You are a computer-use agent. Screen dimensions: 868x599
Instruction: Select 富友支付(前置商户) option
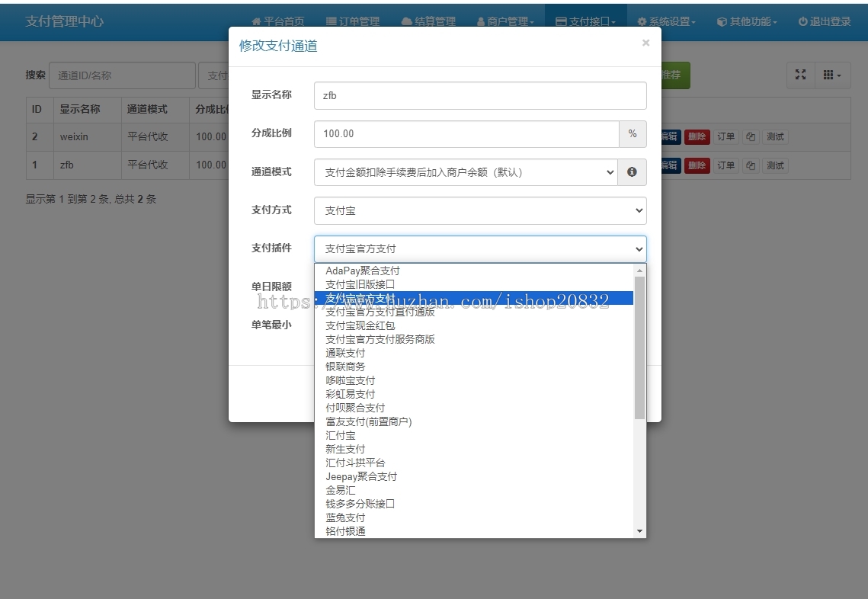pos(474,422)
